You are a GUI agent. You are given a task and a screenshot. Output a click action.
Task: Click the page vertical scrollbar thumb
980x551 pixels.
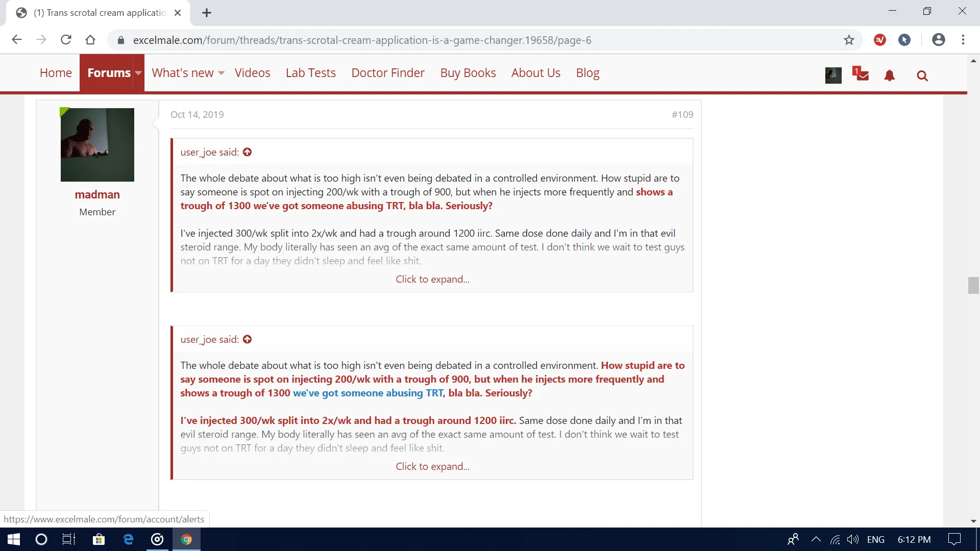pos(973,285)
